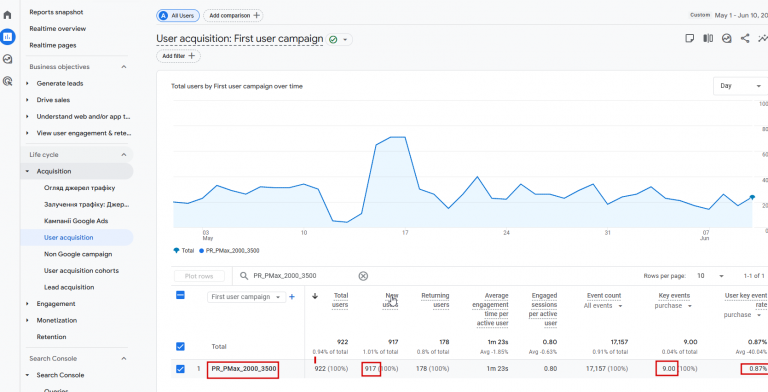Click the note/annotation icon in toolbar
This screenshot has width=768, height=392.
click(x=690, y=39)
